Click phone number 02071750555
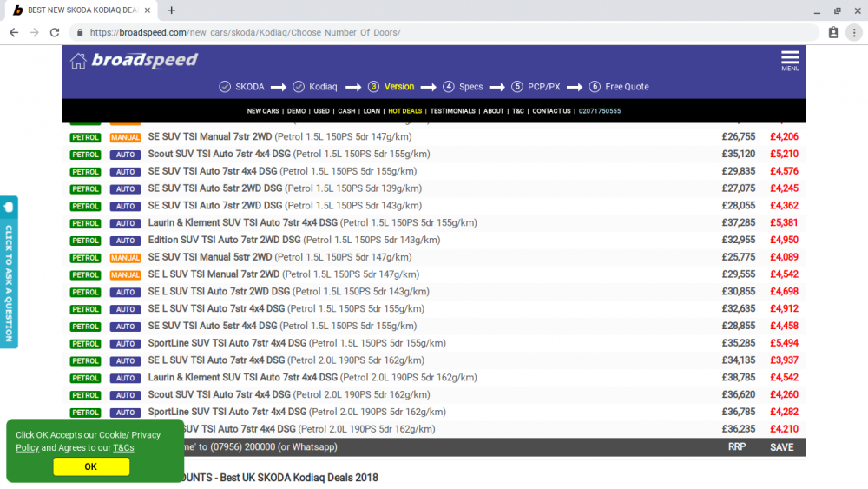 click(600, 111)
